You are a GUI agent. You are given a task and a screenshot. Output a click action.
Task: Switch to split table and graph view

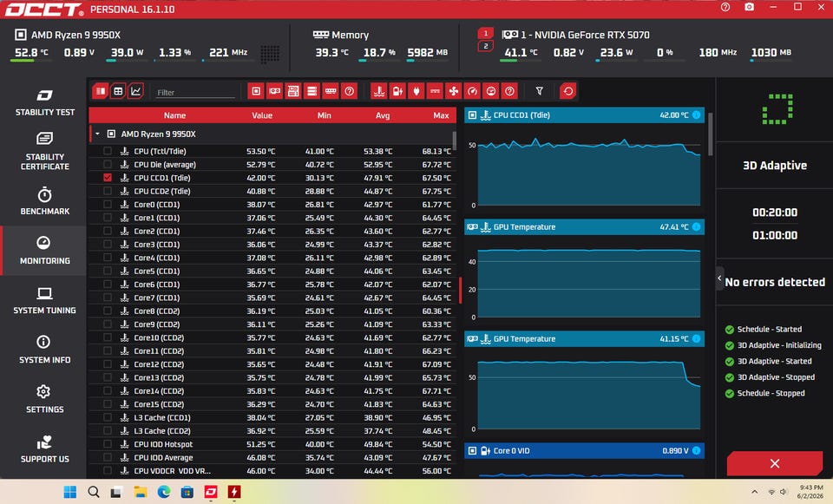[100, 91]
